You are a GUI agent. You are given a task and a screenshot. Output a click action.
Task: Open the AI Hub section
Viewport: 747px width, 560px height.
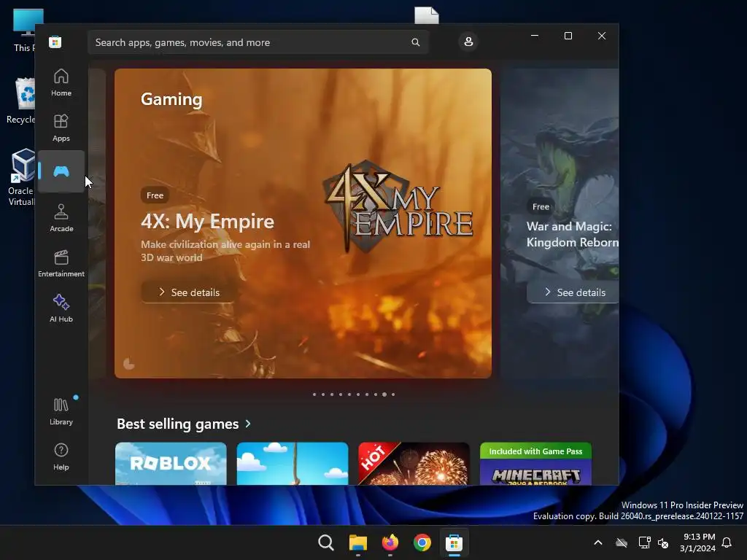61,308
